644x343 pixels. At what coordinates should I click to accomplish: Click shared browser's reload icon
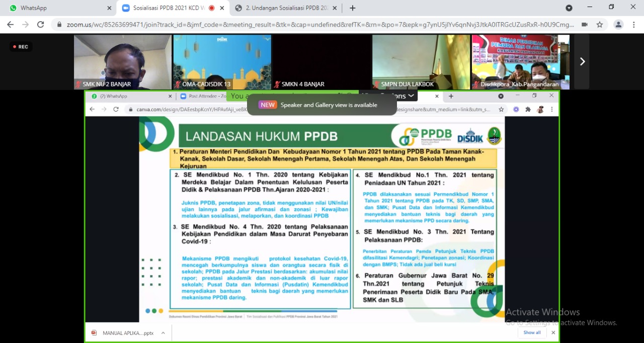(x=116, y=109)
